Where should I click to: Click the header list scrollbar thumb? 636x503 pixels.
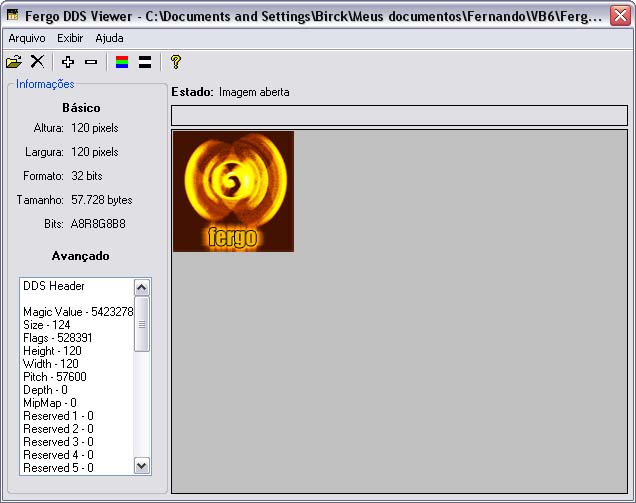(142, 324)
